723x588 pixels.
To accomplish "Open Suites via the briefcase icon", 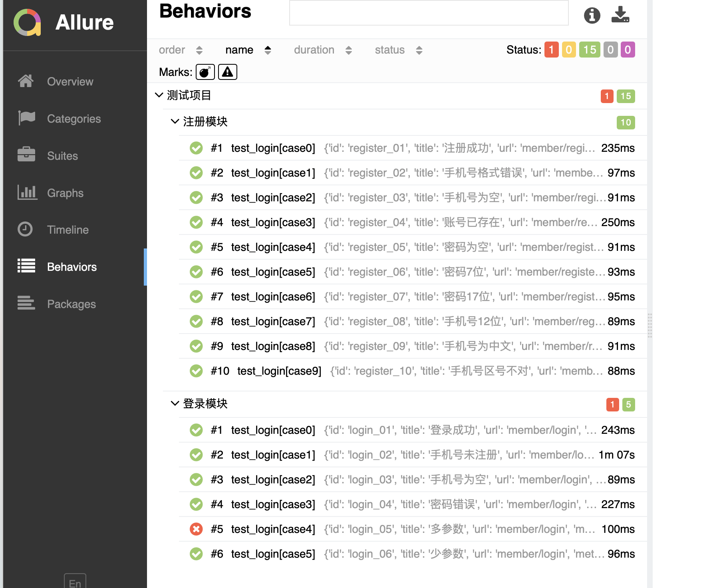I will (x=26, y=155).
